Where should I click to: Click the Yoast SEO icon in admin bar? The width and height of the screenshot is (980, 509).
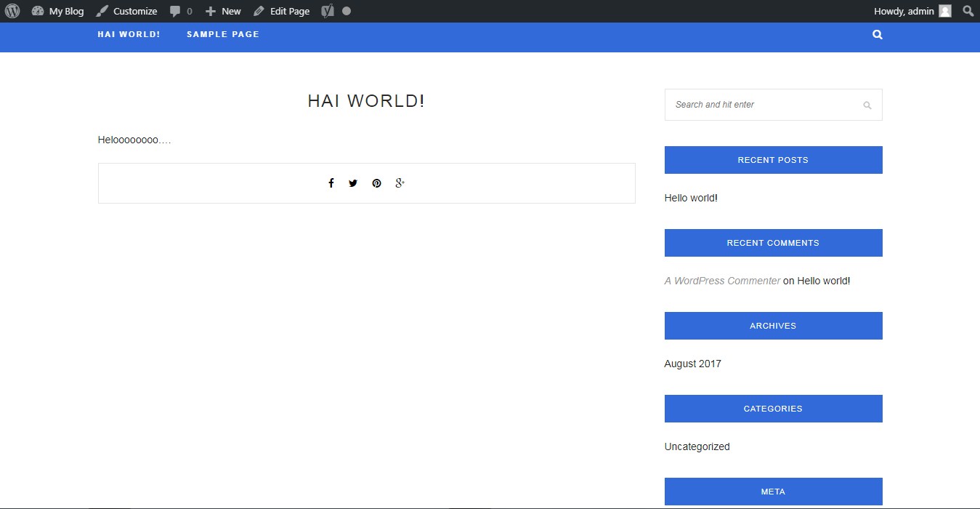click(x=326, y=10)
